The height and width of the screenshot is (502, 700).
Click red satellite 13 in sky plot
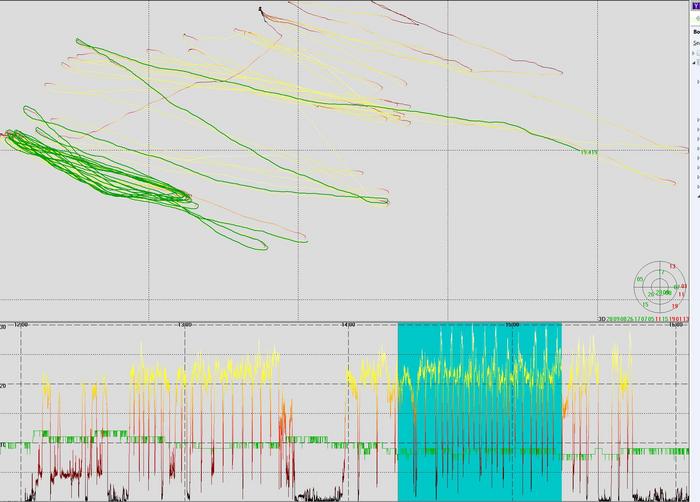tap(672, 268)
